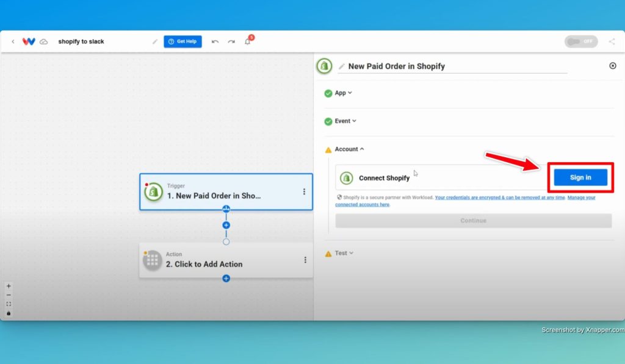This screenshot has width=625, height=364.
Task: Click the share workflow icon
Action: (x=612, y=41)
